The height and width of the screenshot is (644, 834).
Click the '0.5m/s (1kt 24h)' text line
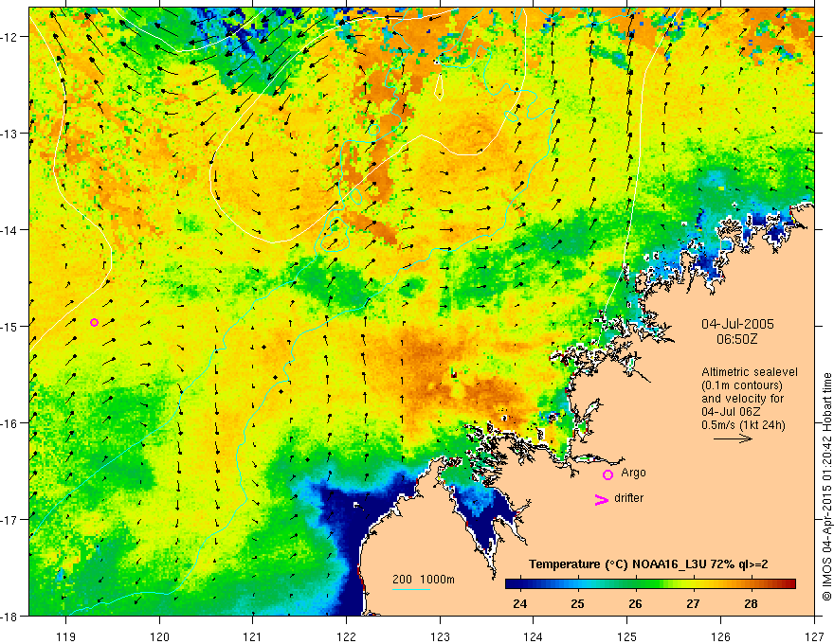coord(743,425)
